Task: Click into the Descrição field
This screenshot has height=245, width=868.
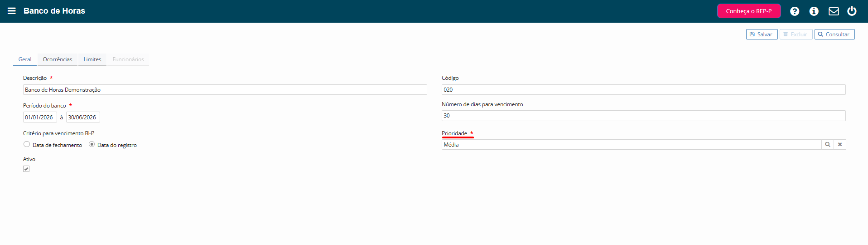Action: coord(225,90)
